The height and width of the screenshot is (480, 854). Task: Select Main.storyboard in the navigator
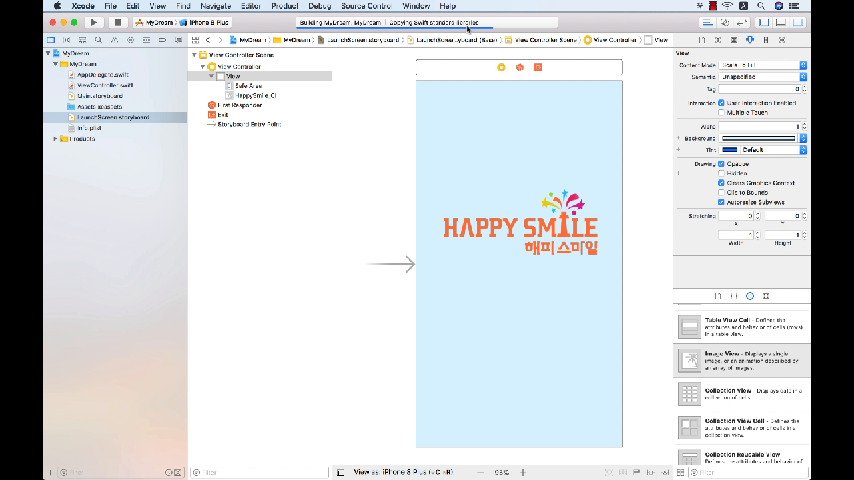pyautogui.click(x=100, y=96)
